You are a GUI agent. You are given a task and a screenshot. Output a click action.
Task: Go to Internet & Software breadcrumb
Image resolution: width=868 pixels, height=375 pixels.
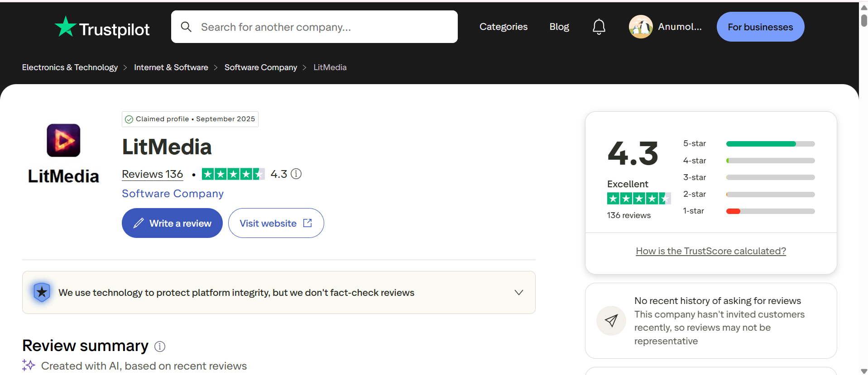point(171,67)
